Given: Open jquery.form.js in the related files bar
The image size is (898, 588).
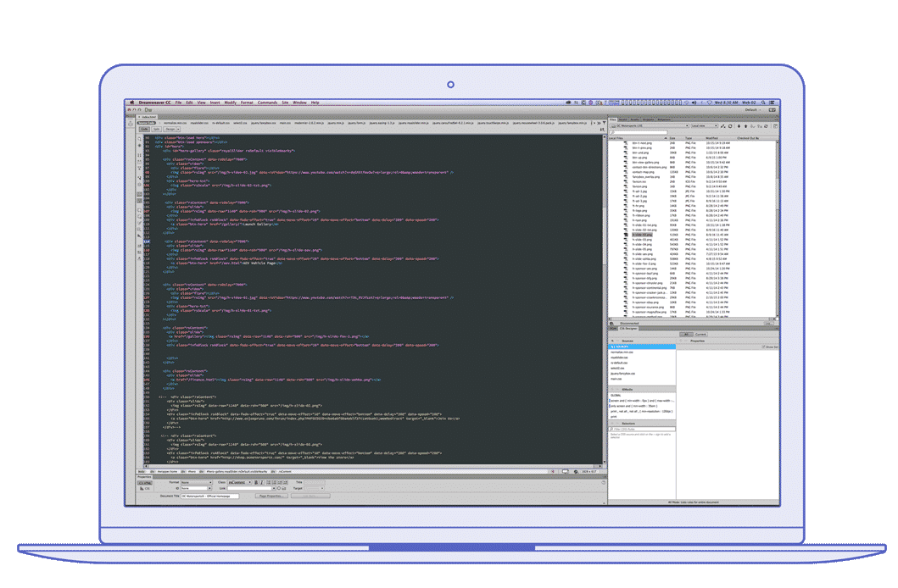Looking at the screenshot, I should 356,122.
